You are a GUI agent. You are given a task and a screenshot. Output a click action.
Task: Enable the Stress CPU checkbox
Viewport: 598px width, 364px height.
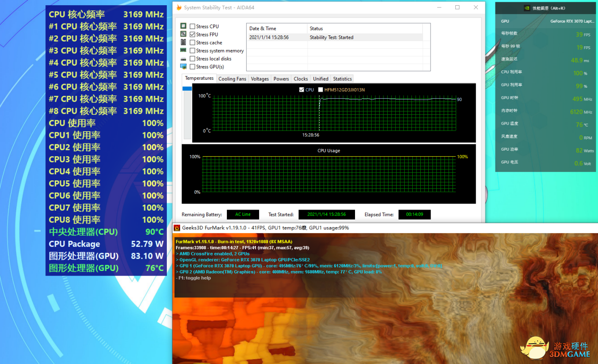tap(192, 26)
